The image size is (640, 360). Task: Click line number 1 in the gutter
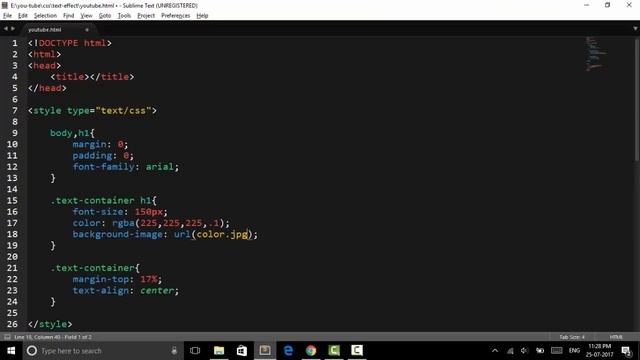[x=15, y=43]
